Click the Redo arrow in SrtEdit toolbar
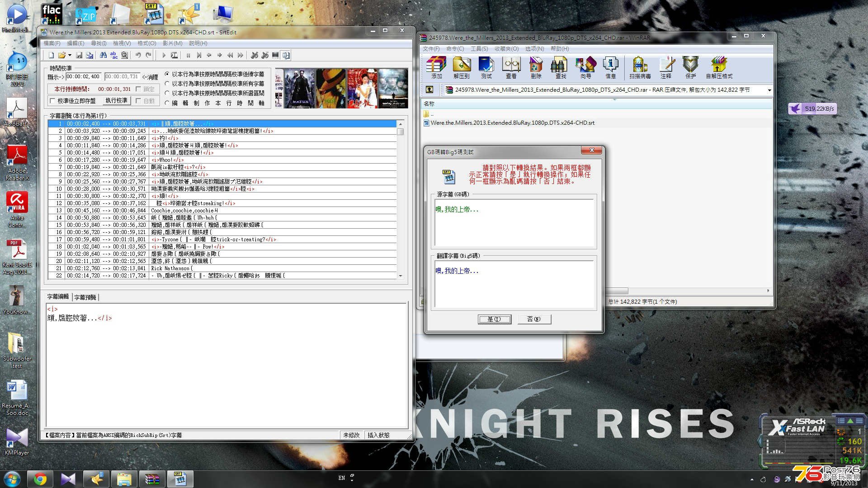The width and height of the screenshot is (868, 488). 149,55
